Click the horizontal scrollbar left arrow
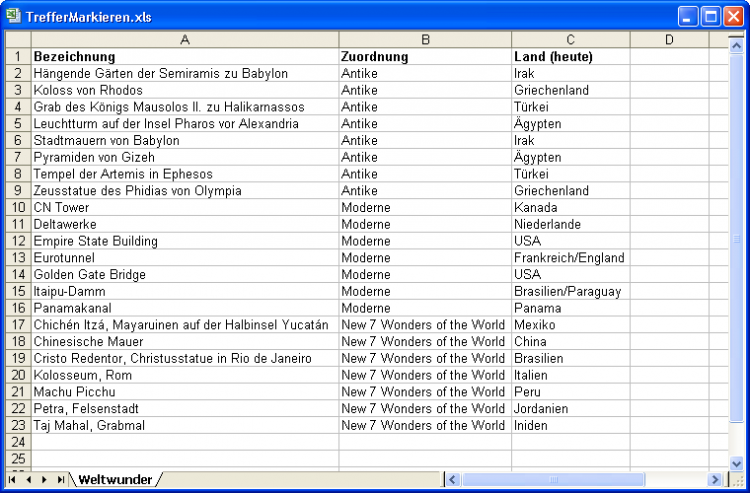Image resolution: width=750 pixels, height=493 pixels. click(453, 480)
